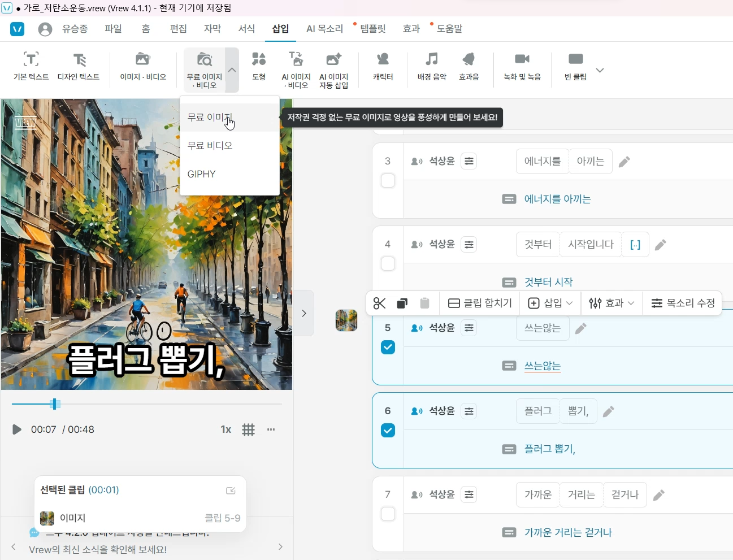Click the clip 5 image thumbnail
This screenshot has width=733, height=560.
tap(346, 320)
